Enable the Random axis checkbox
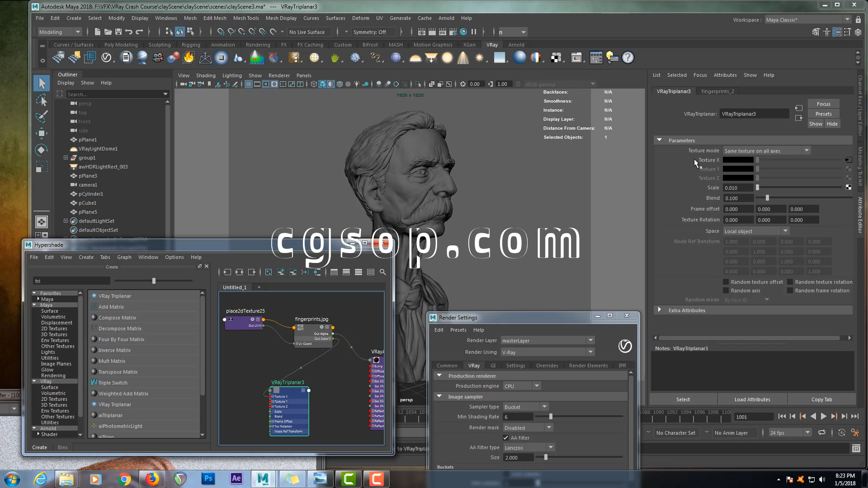 (726, 291)
